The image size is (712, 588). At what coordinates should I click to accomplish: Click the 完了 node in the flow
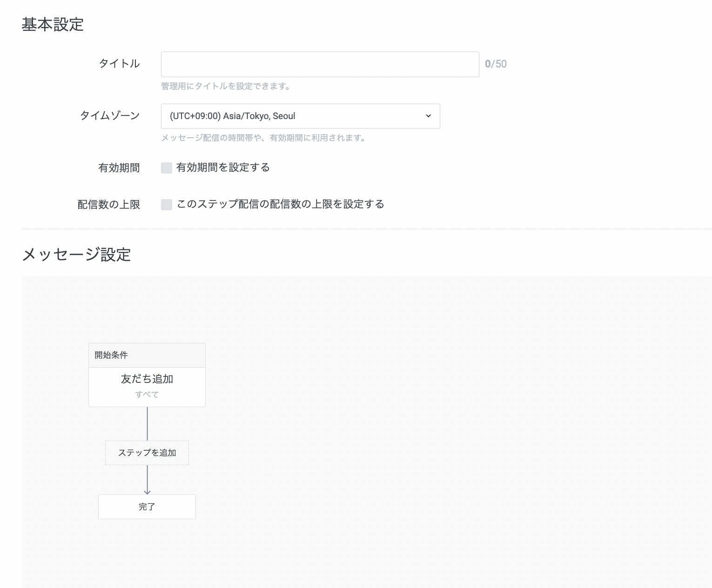pos(147,507)
